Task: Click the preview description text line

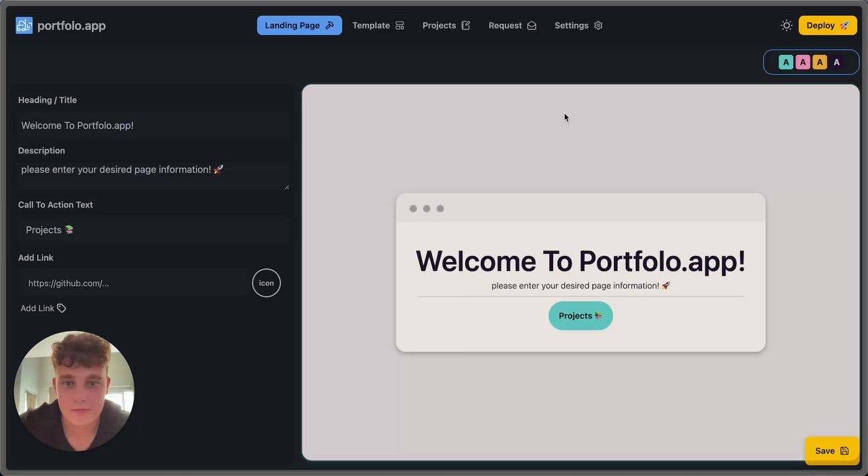Action: click(580, 286)
